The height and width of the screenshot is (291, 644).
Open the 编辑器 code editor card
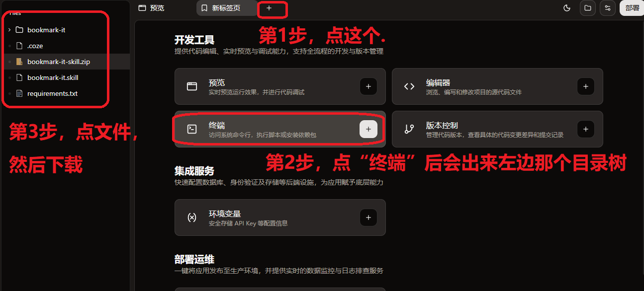coord(497,86)
